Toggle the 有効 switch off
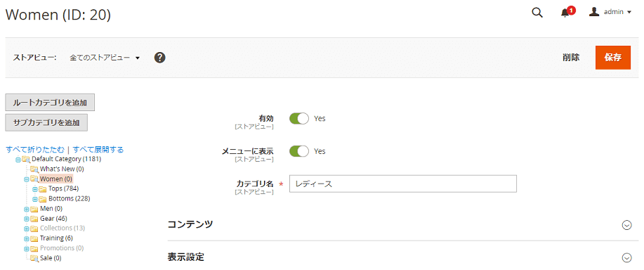644x270 pixels. pos(299,119)
